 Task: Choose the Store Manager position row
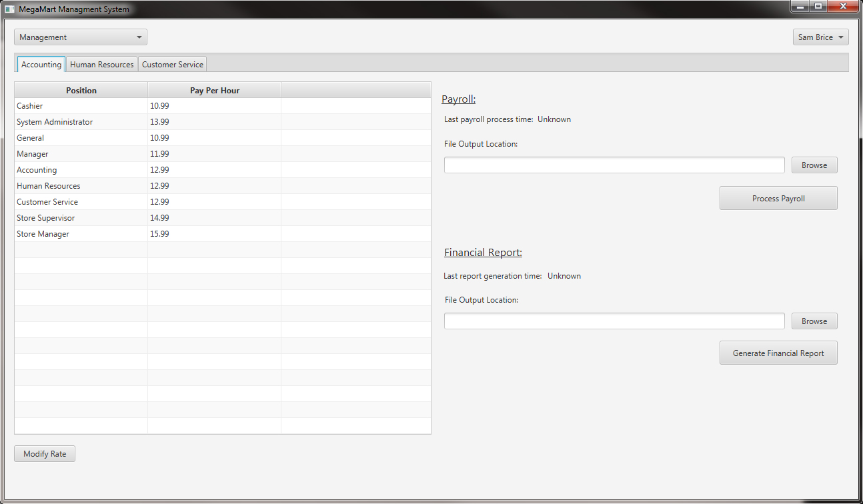81,234
